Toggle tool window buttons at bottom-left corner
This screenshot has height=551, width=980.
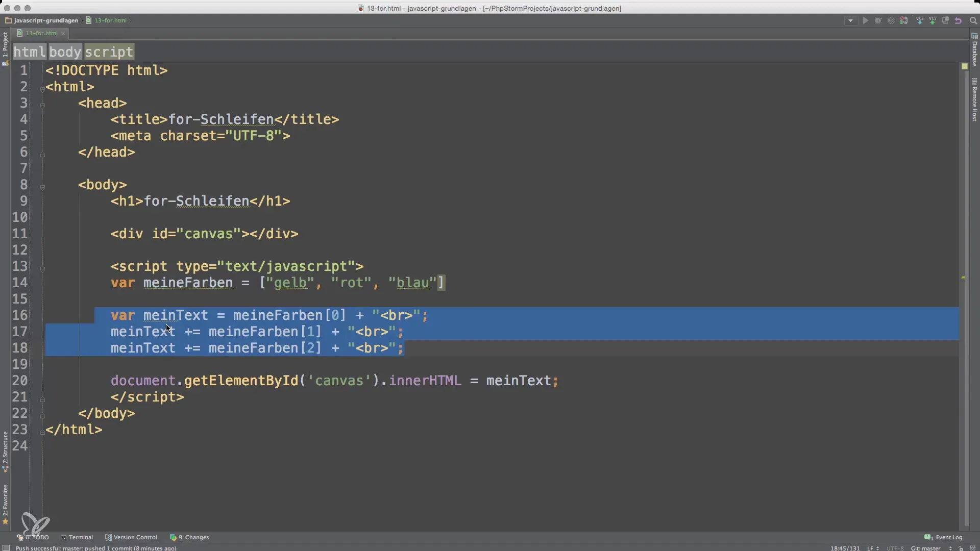coord(6,548)
